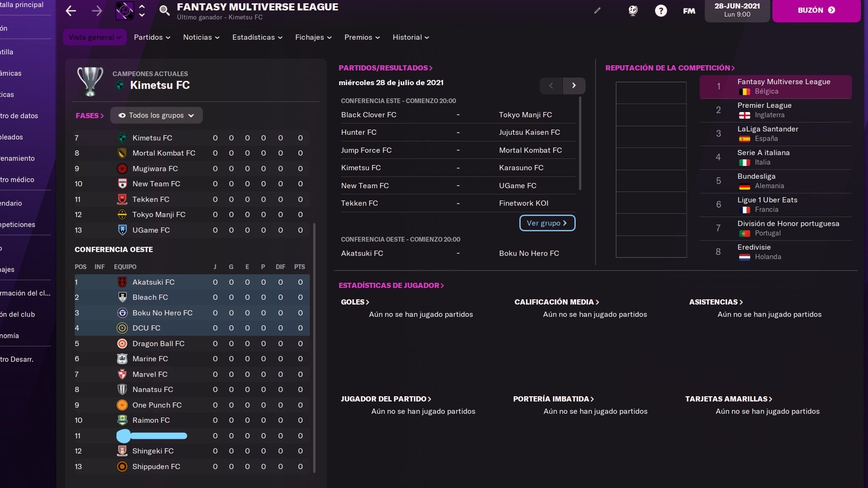Click the league table scrollbar

[314, 348]
